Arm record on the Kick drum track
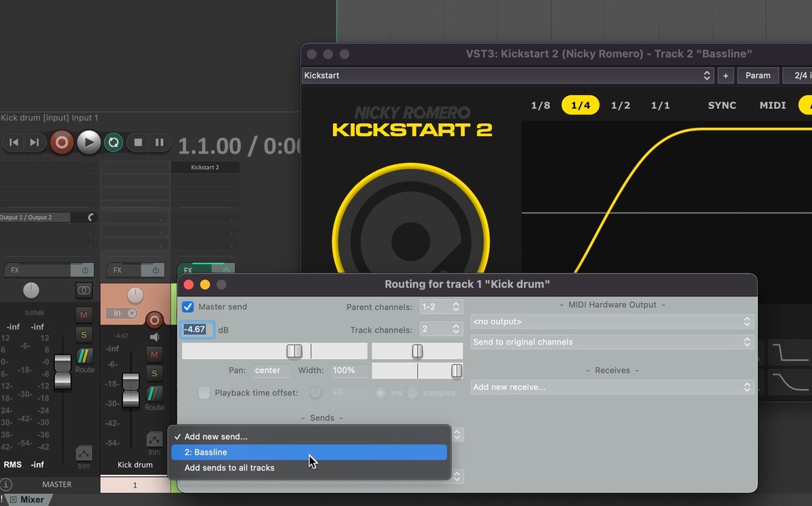The image size is (812, 506). [x=154, y=320]
